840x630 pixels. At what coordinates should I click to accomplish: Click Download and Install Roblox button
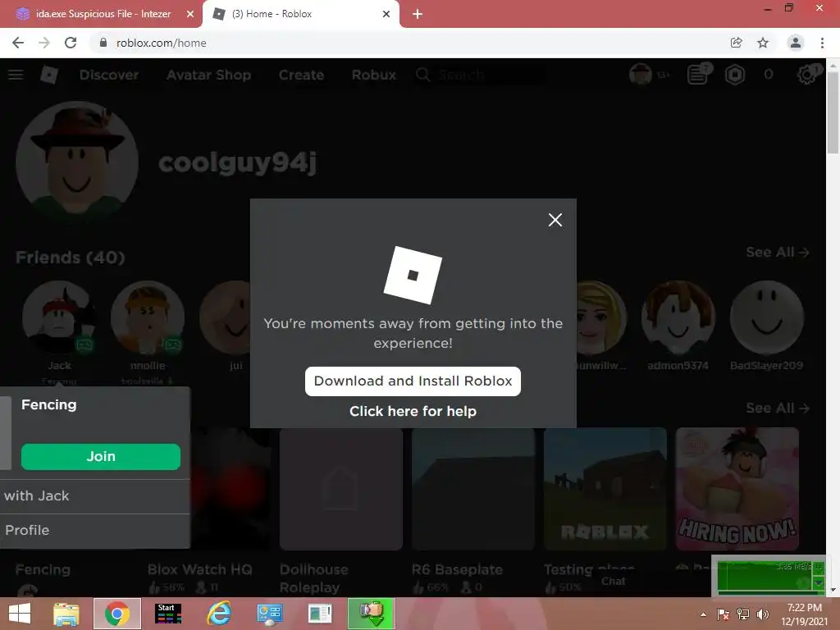413,381
